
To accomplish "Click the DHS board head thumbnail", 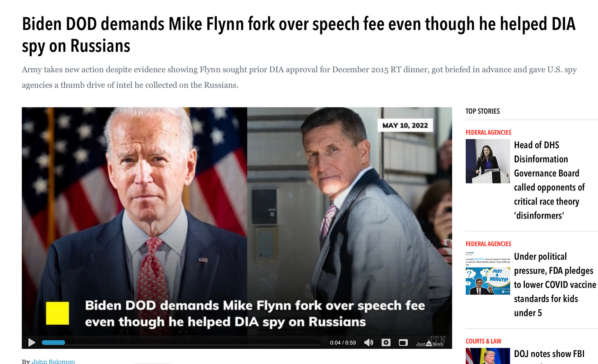I will [x=488, y=161].
